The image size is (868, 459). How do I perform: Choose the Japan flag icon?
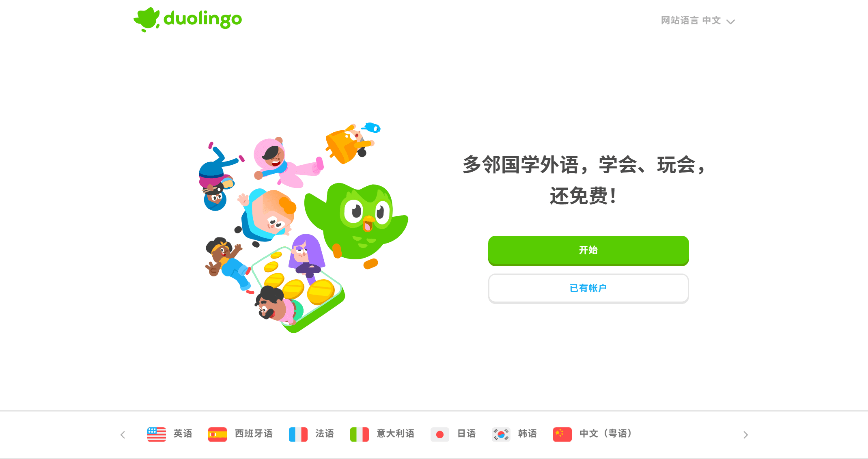pos(440,434)
